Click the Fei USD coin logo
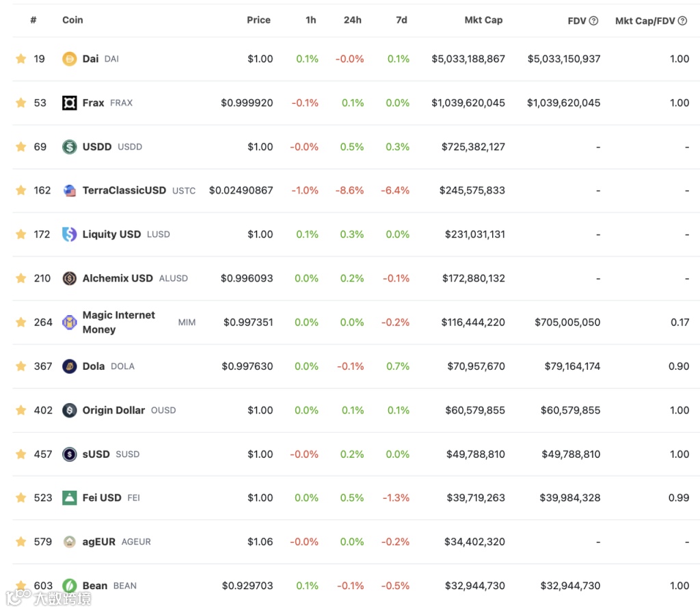 pos(69,498)
